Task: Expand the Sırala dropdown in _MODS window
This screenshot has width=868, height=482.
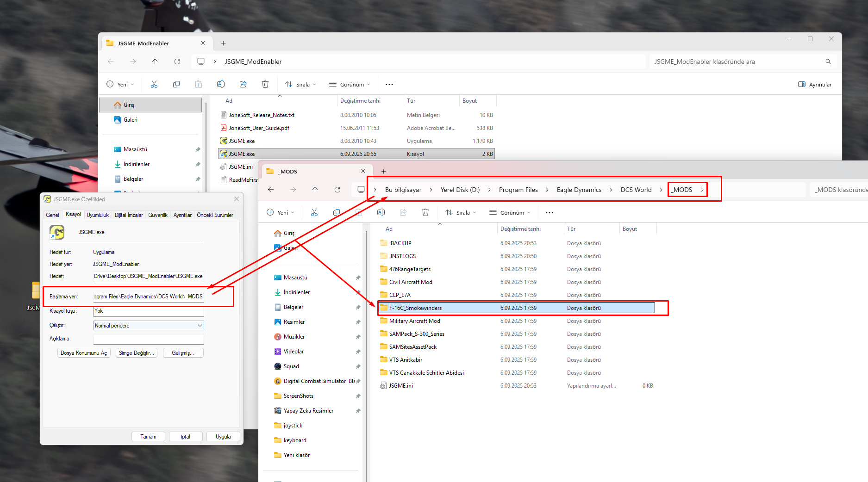Action: 461,213
